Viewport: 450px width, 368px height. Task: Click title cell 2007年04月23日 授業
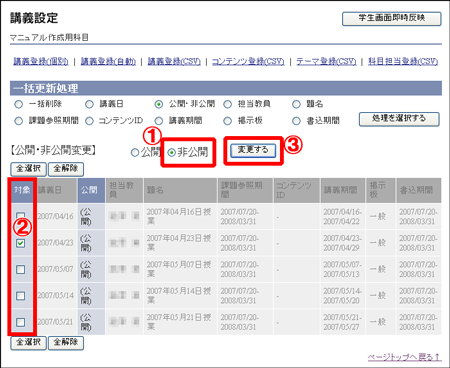pyautogui.click(x=180, y=243)
